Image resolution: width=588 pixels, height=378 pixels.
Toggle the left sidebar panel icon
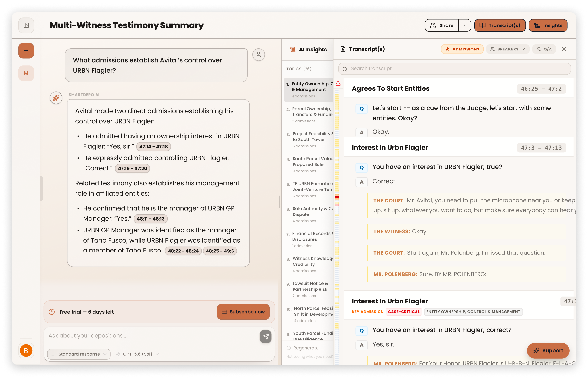click(26, 25)
